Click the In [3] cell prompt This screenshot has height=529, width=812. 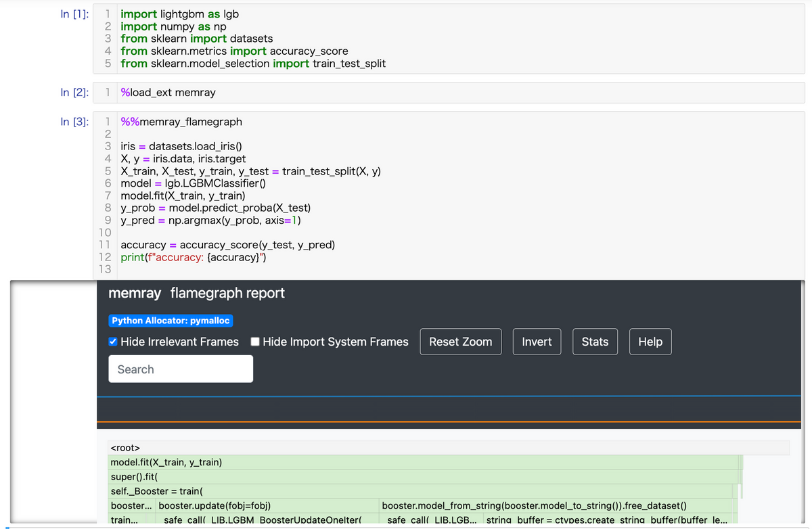click(74, 122)
